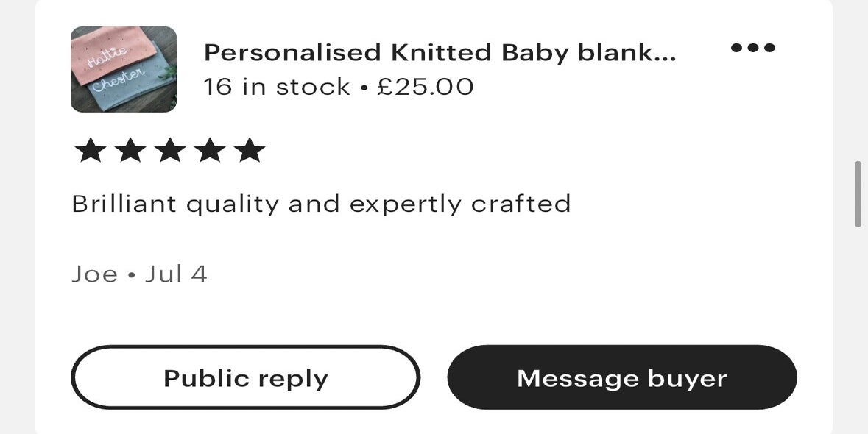Viewport: 868px width, 434px height.
Task: Click the fifth rating star
Action: [x=250, y=150]
